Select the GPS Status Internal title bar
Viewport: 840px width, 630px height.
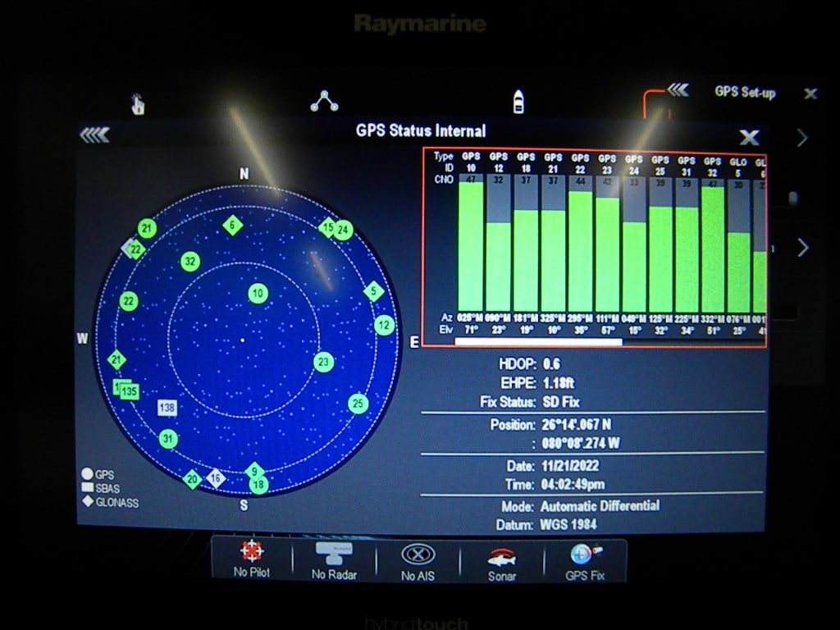pyautogui.click(x=422, y=130)
